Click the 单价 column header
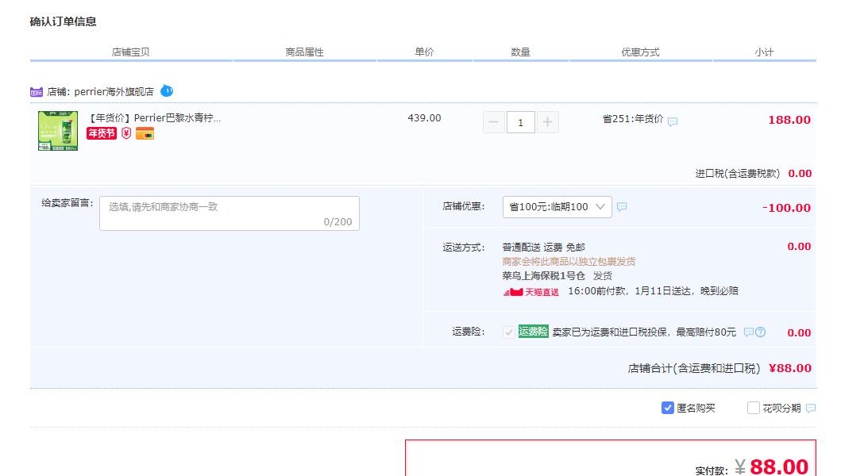This screenshot has width=868, height=476. 425,52
